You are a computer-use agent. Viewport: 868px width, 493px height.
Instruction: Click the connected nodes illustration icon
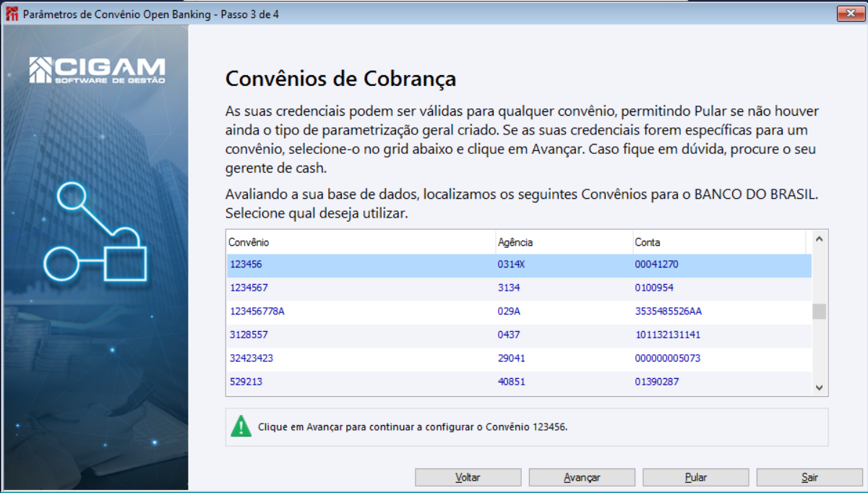point(95,233)
